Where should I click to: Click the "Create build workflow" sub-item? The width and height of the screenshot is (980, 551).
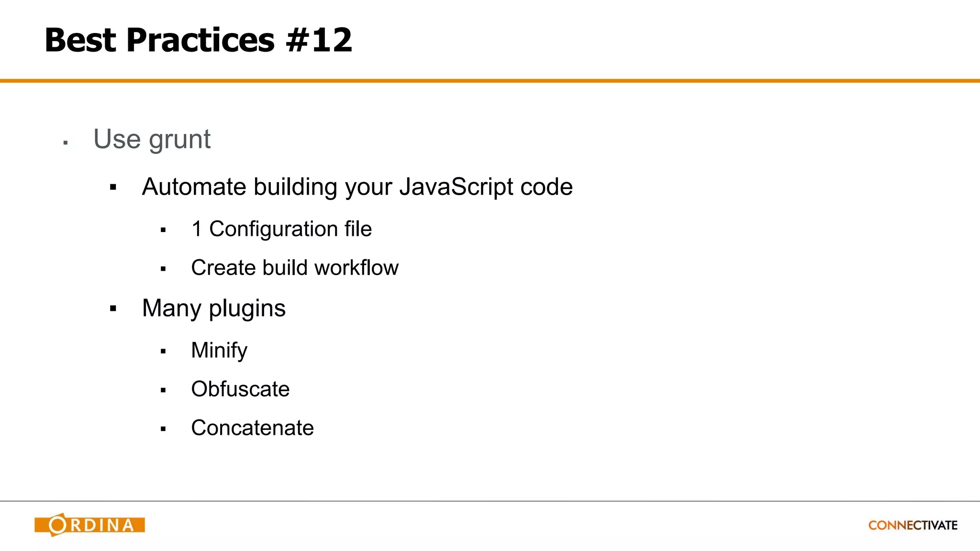[x=295, y=267]
